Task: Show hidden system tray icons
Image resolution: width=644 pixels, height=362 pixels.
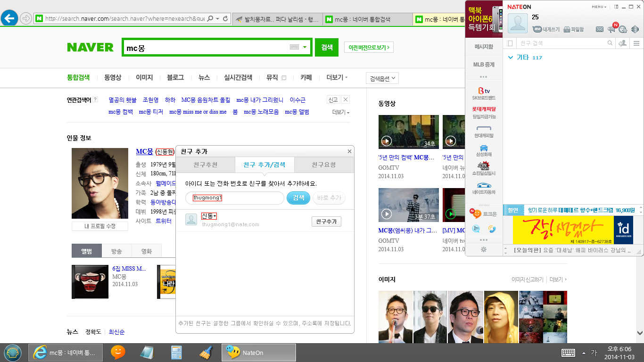Action: (x=584, y=353)
